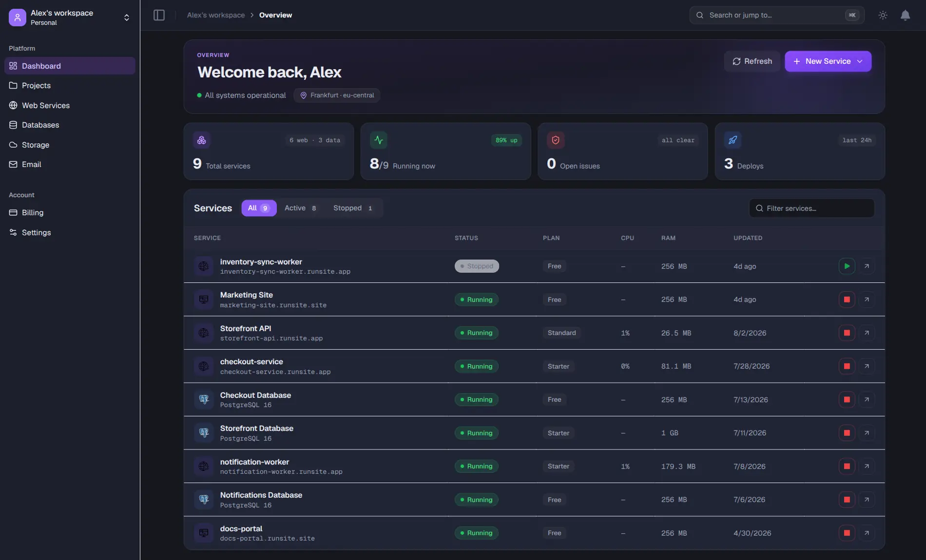Start the inventory-sync-worker service
The width and height of the screenshot is (926, 560).
pos(847,266)
